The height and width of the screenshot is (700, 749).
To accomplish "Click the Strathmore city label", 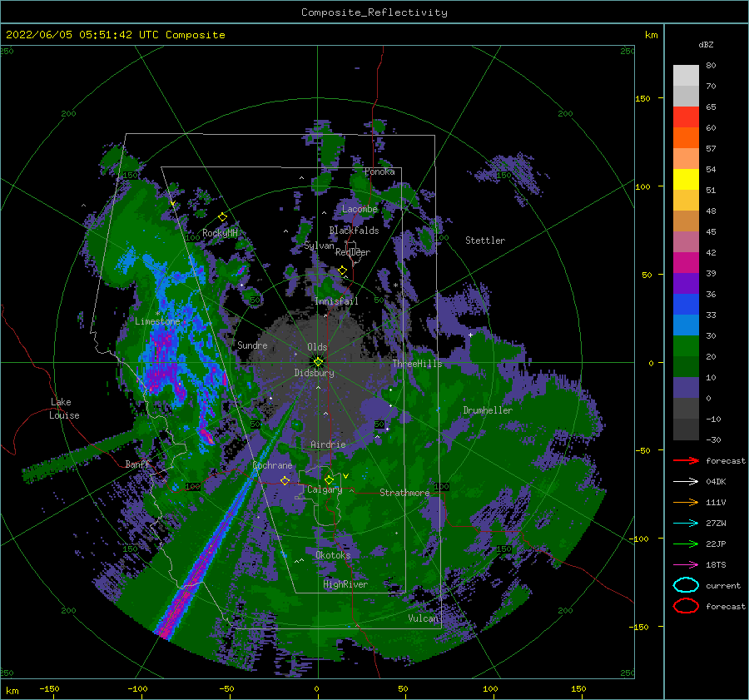I will coord(404,493).
